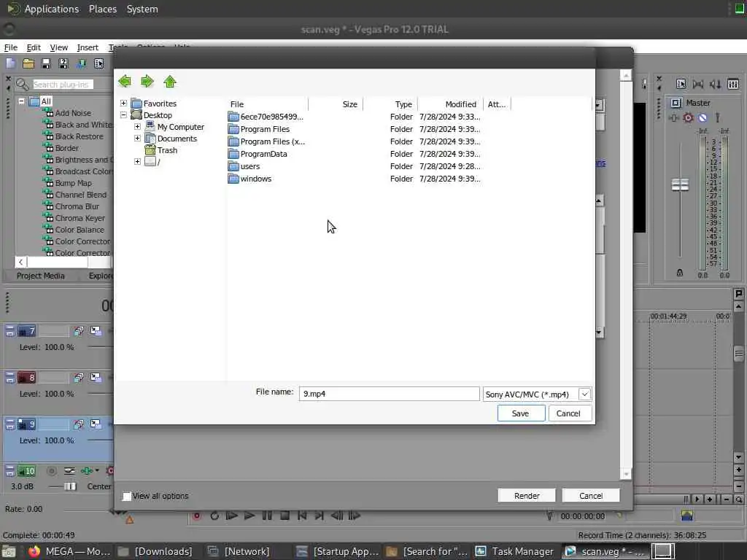This screenshot has height=560, width=747.
Task: Open the Insert menu
Action: [x=88, y=47]
